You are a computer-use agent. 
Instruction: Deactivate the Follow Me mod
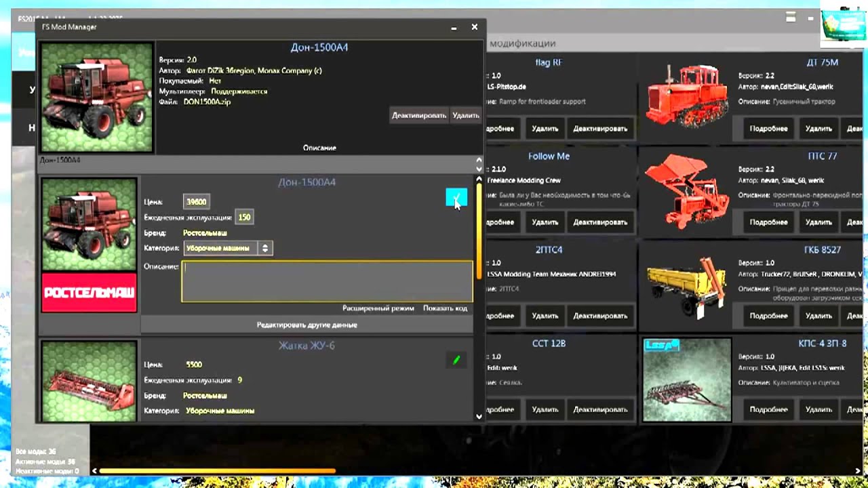pos(600,222)
